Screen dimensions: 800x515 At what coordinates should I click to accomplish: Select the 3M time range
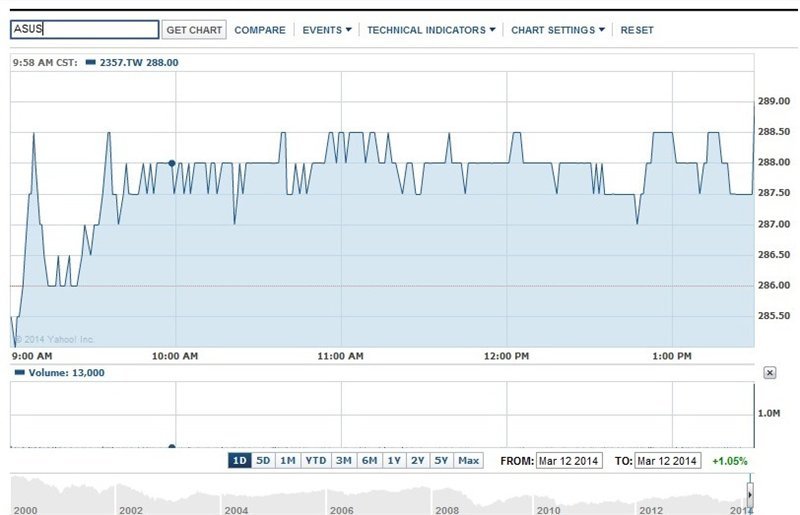tap(344, 460)
